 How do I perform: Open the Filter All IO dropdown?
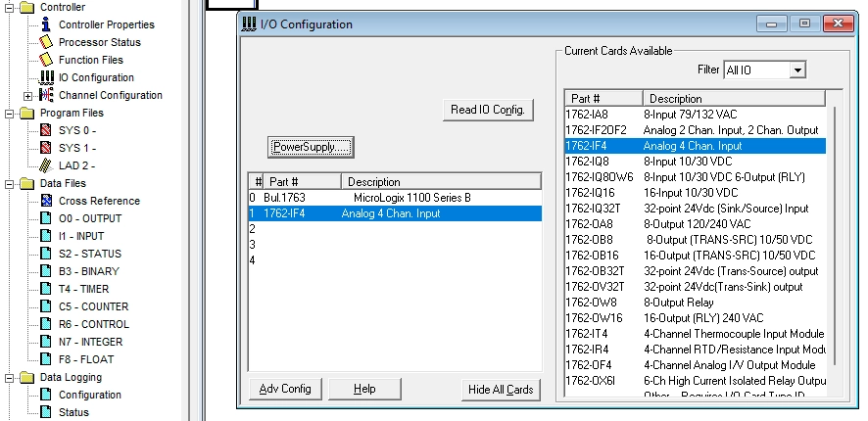tap(797, 70)
